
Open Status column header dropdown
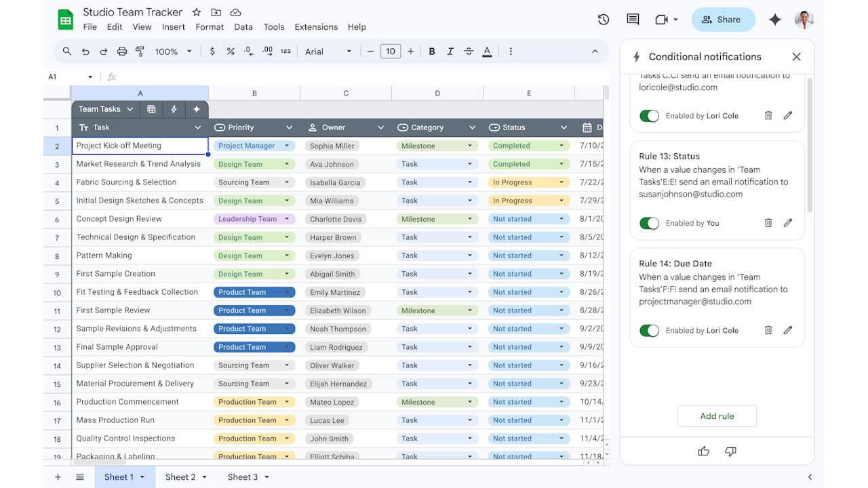click(564, 127)
